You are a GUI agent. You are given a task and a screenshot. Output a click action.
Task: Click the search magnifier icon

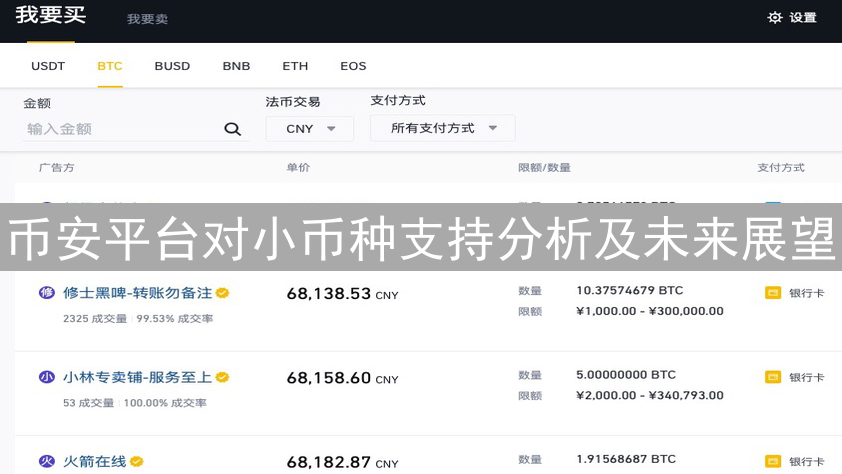pos(233,129)
